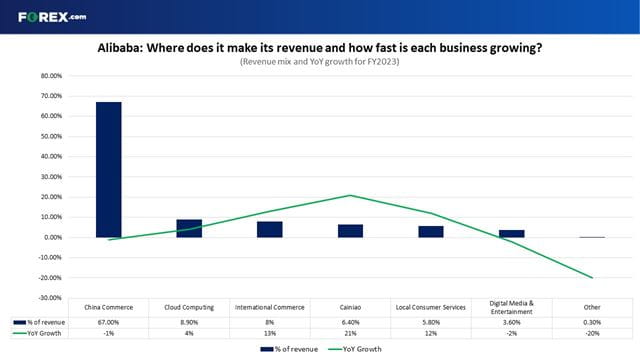Click the '-10.00%' y-axis label
The width and height of the screenshot is (640, 360).
[50, 258]
